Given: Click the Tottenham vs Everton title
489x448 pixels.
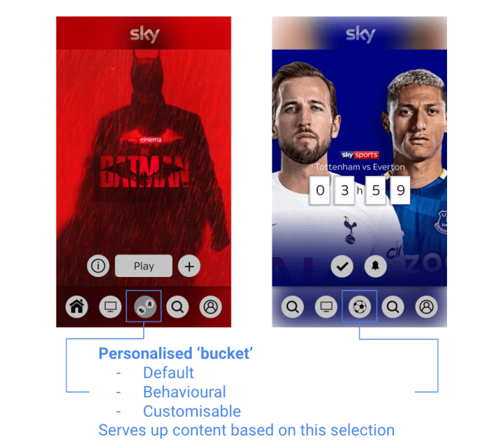Looking at the screenshot, I should 360,167.
